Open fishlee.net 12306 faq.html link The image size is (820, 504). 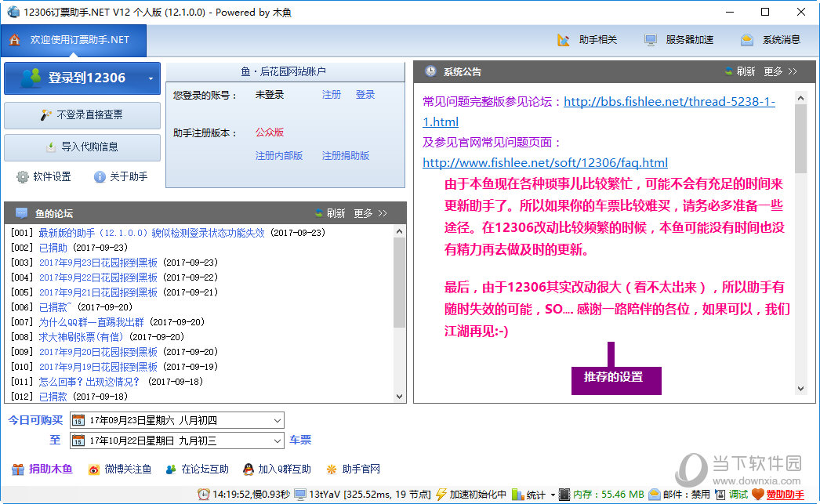click(545, 162)
